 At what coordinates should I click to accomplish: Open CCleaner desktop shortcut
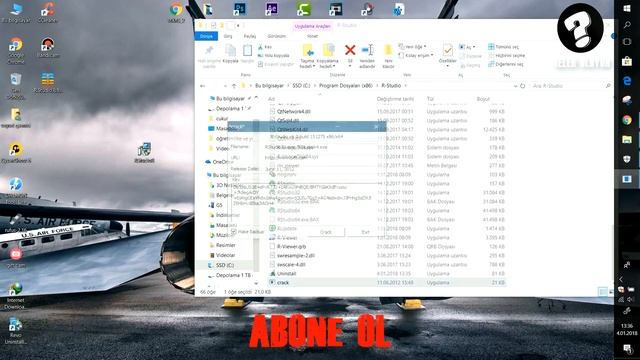point(48,12)
